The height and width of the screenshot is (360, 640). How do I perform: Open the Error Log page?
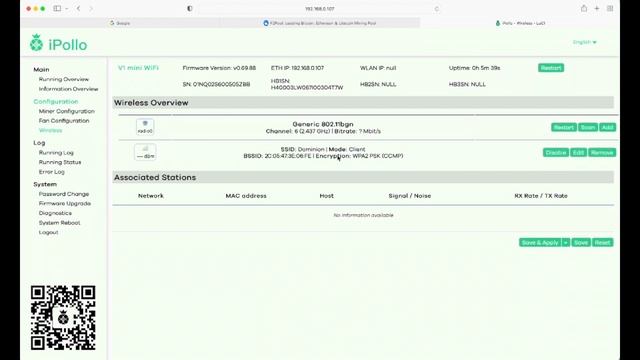click(x=51, y=172)
